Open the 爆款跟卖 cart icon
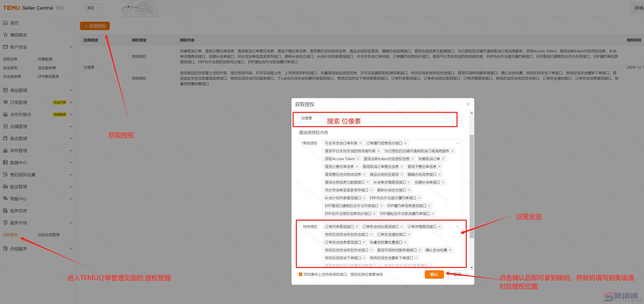Image resolution: width=644 pixels, height=304 pixels. point(5,35)
